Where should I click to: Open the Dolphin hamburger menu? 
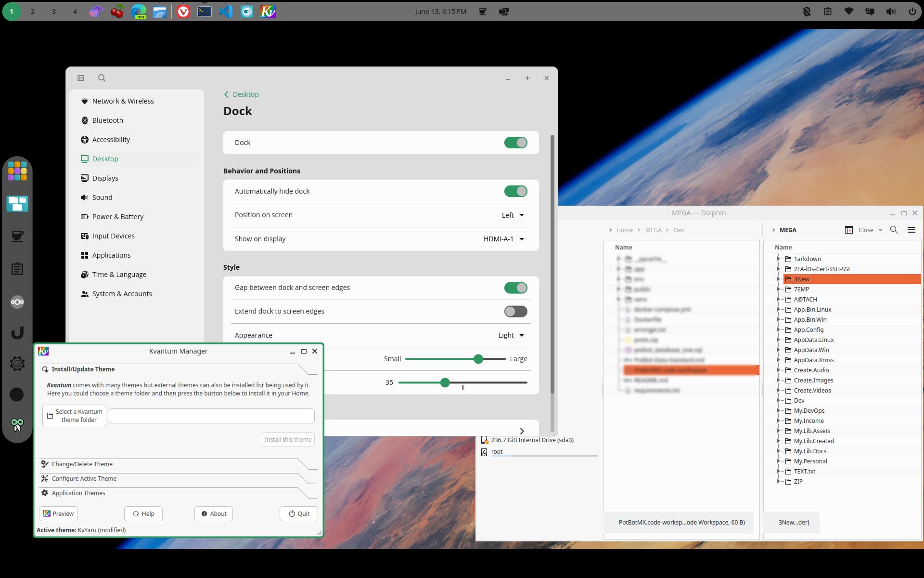(911, 230)
